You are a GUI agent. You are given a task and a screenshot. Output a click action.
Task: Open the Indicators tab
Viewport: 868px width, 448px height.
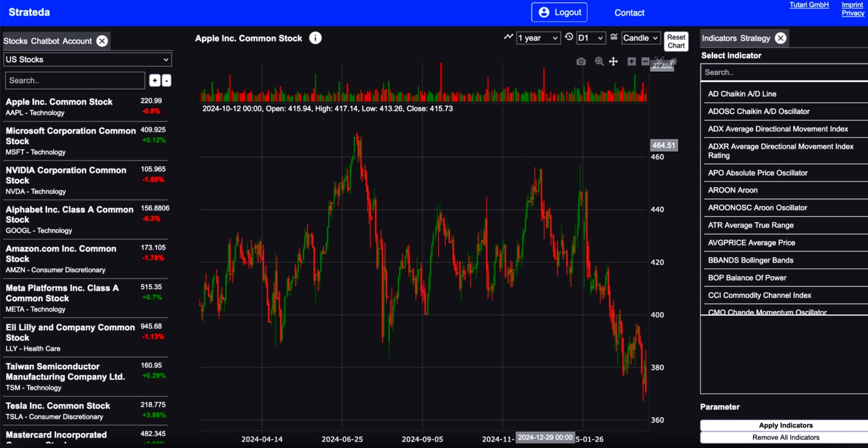pyautogui.click(x=719, y=38)
